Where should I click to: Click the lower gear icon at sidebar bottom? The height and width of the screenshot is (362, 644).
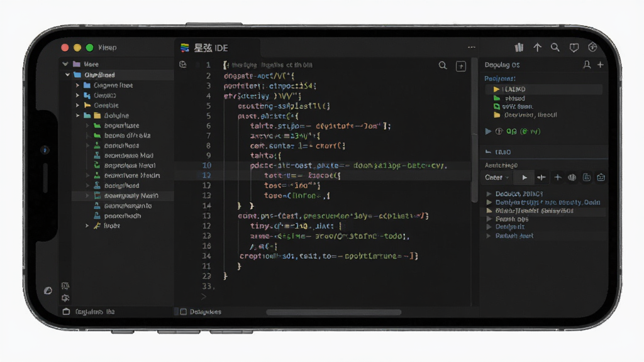(65, 298)
